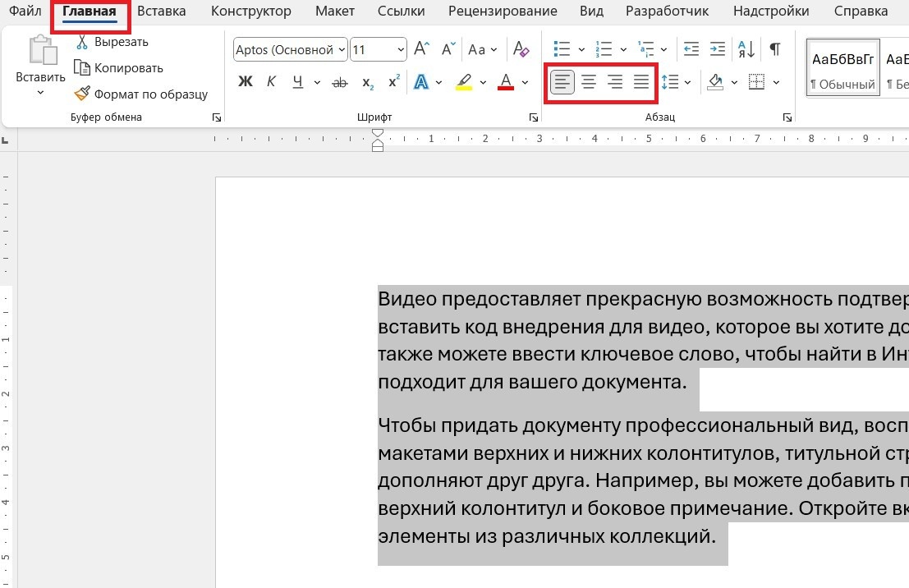Enable center text alignment
Viewport: 909px width, 588px height.
pos(588,81)
